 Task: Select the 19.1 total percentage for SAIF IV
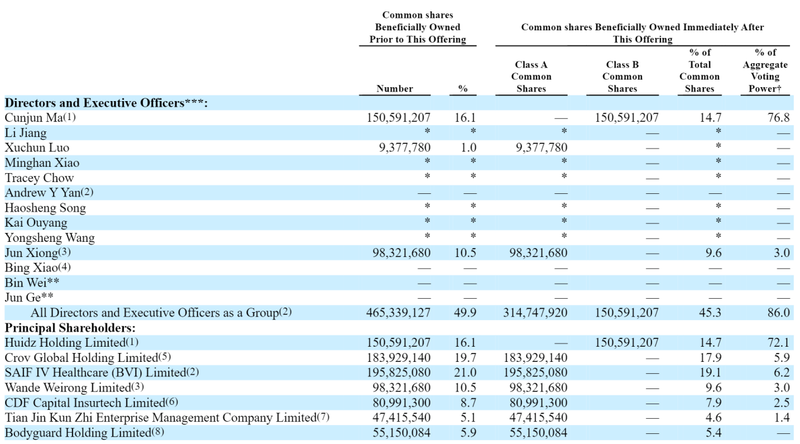pyautogui.click(x=710, y=373)
